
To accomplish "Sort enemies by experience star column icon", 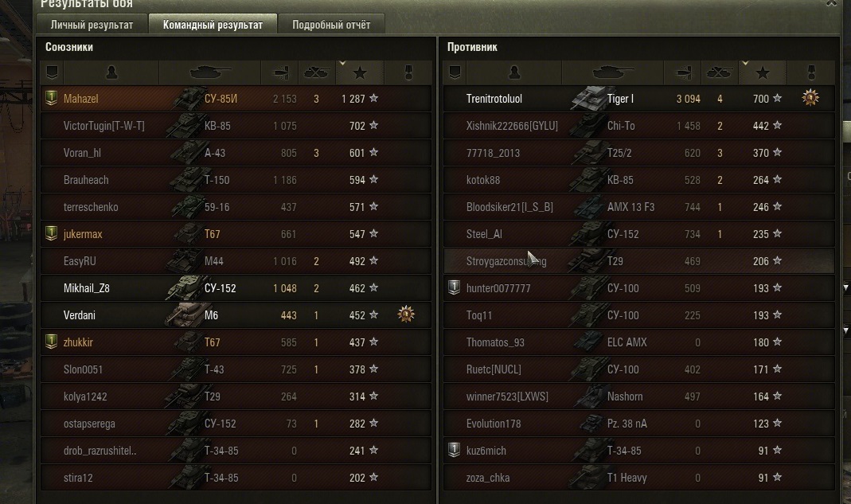I will pyautogui.click(x=762, y=72).
